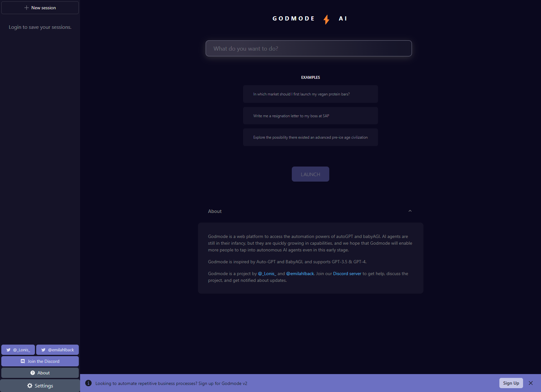Collapse the About section chevron
The width and height of the screenshot is (541, 392).
[x=410, y=211]
